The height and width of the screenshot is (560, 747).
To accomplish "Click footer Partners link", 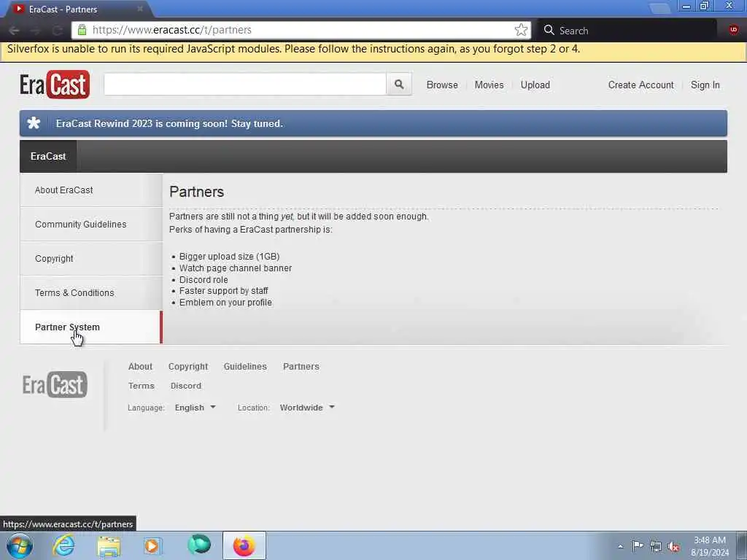I will click(301, 367).
